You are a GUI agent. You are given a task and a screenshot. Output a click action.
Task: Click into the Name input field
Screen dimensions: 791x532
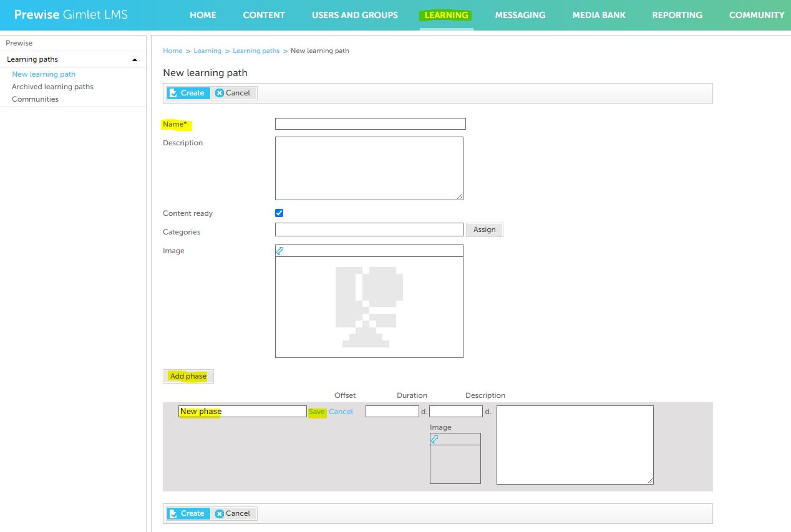371,123
